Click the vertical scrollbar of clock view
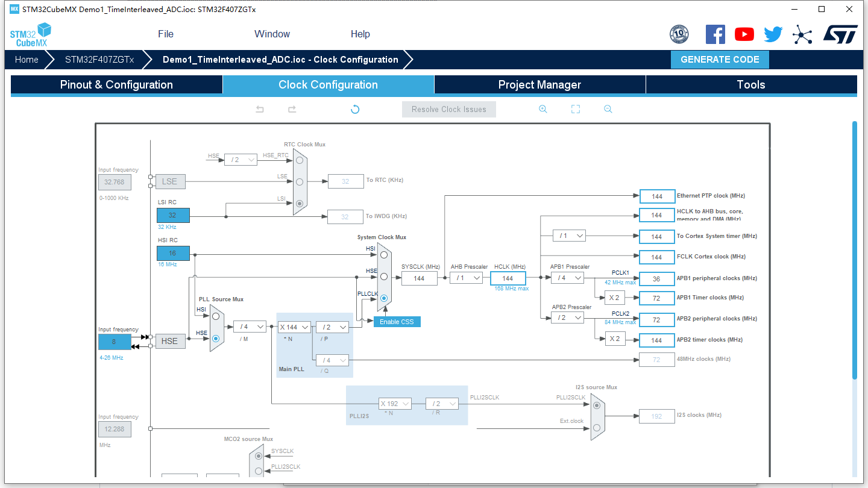Screen dimensions: 868x488 pos(854,250)
